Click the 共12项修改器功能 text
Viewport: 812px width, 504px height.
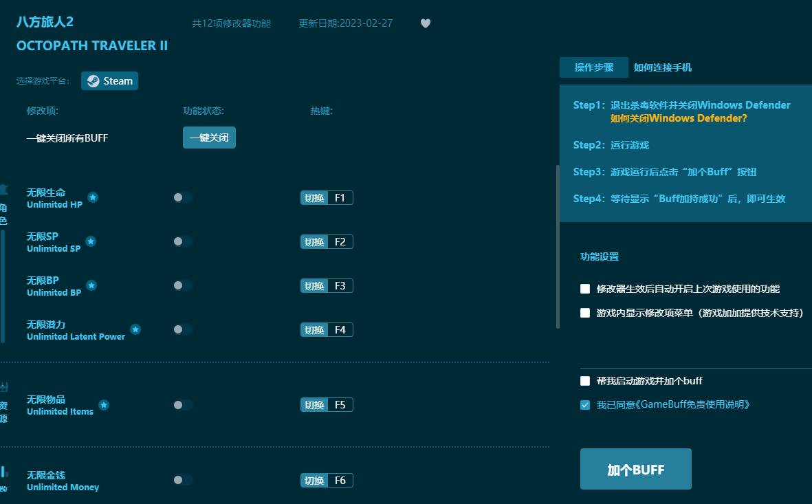231,23
